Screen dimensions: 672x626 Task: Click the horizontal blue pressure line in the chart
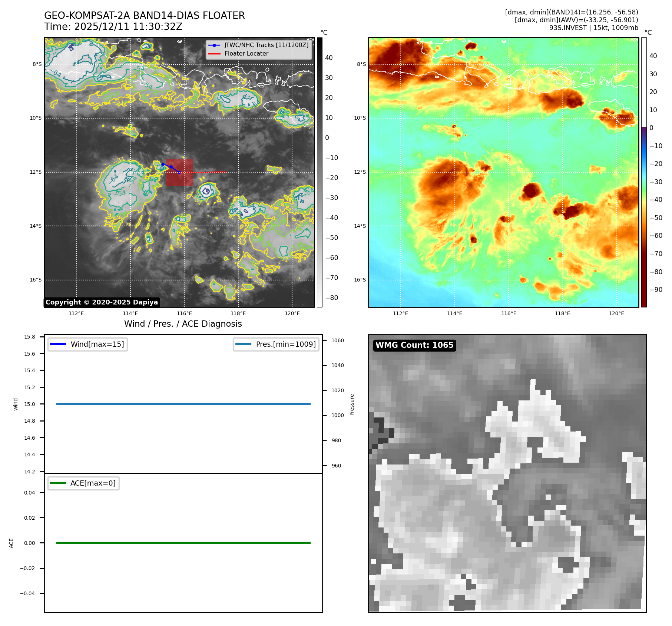183,404
